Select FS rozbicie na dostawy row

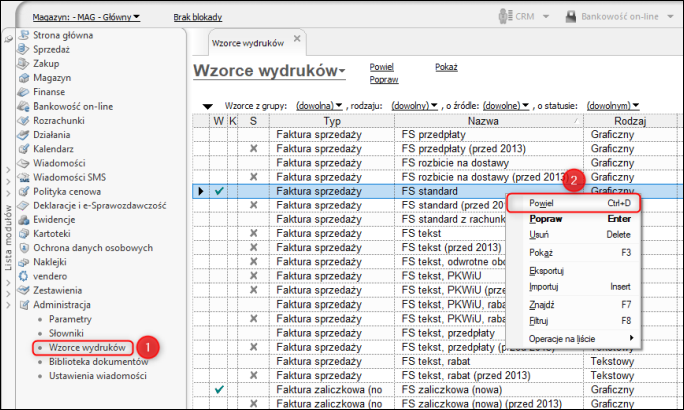(x=436, y=163)
